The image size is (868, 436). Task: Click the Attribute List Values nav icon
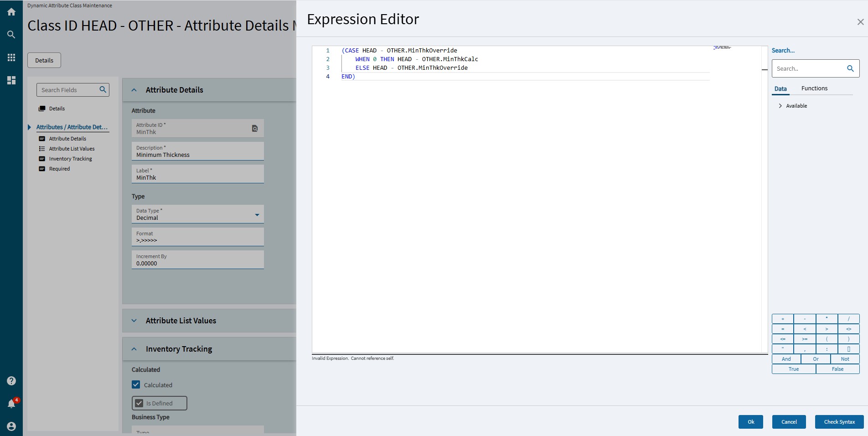point(42,149)
